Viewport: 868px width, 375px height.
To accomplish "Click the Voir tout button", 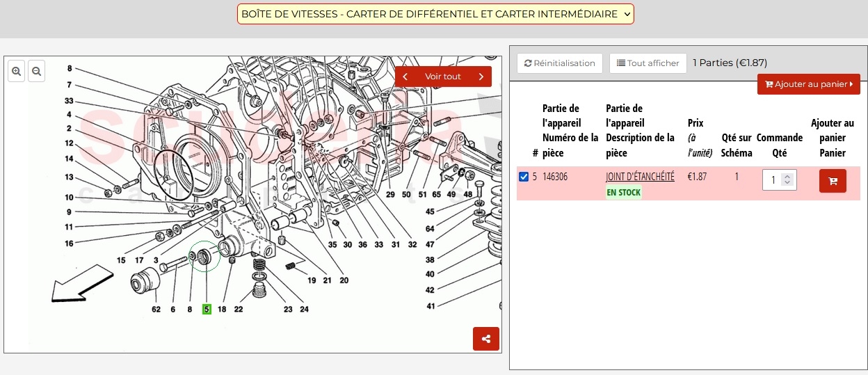I will 443,77.
